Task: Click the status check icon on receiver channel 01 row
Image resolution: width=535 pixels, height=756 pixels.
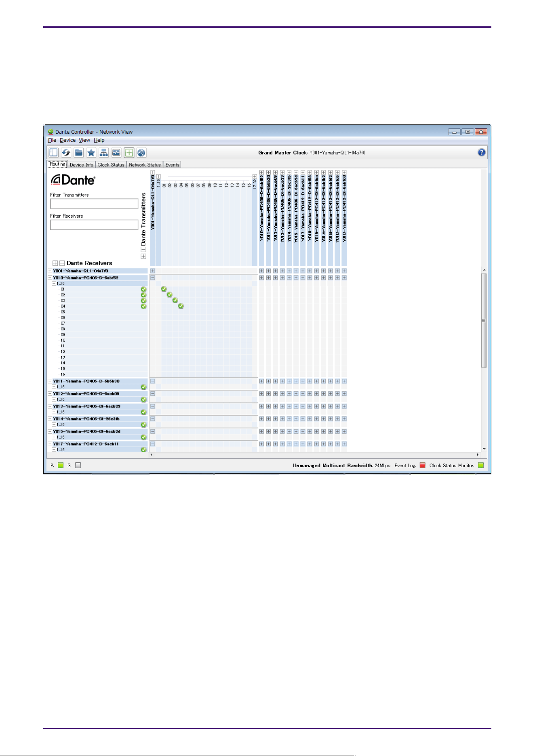Action: (143, 289)
